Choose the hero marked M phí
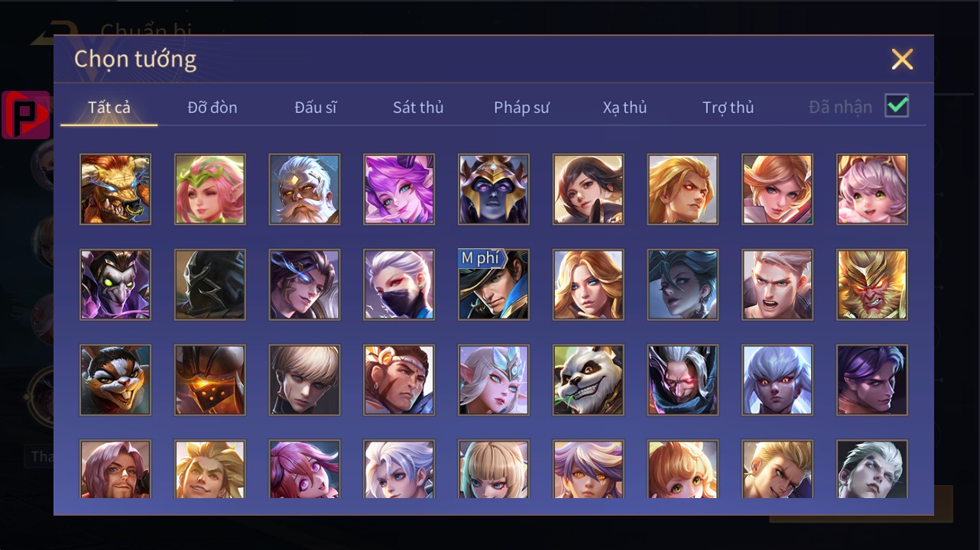Viewport: 980px width, 550px height. pos(494,284)
